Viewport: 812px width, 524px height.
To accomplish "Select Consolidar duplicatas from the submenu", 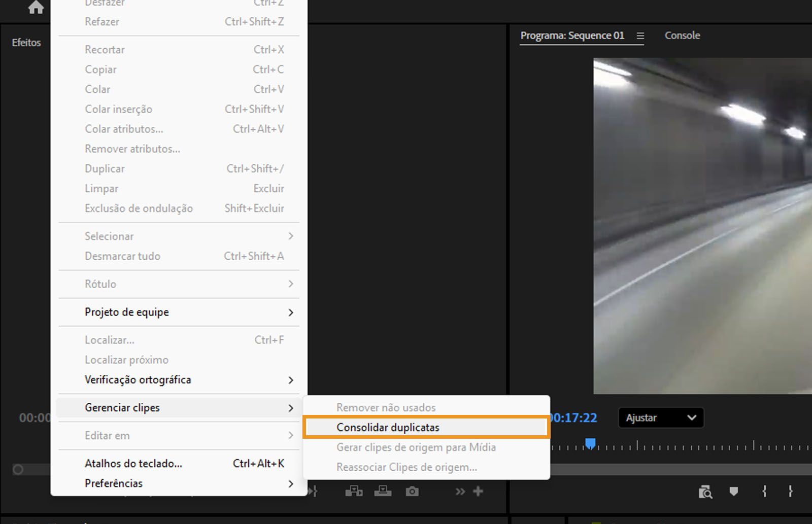I will click(388, 427).
